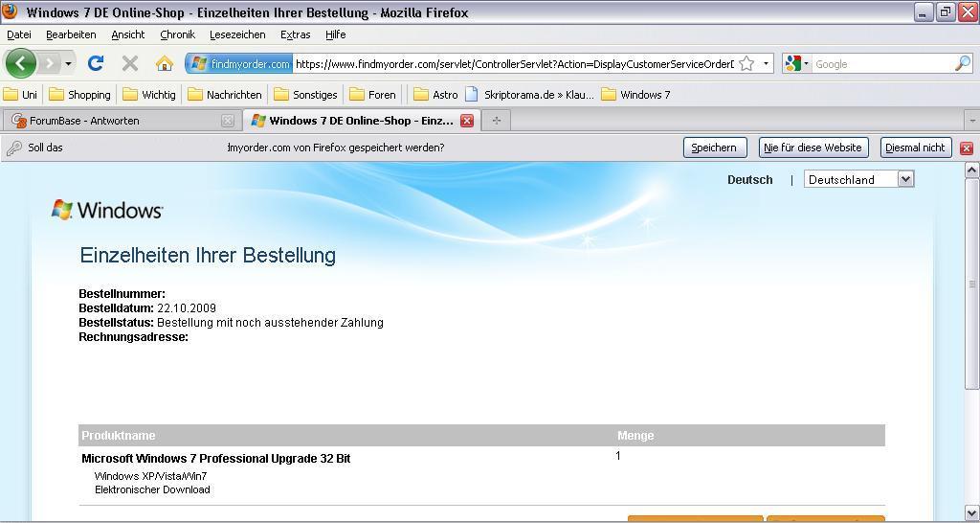Click the Menge column header
The height and width of the screenshot is (523, 980).
tap(635, 436)
